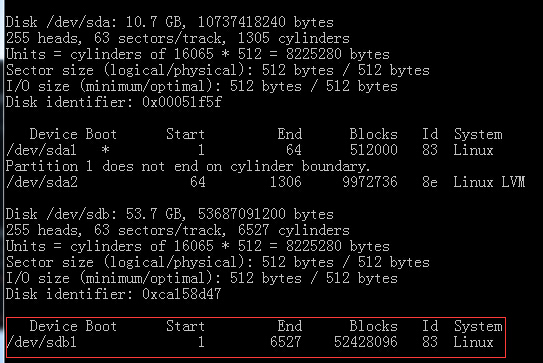The height and width of the screenshot is (363, 543).
Task: Click the /dev/sda2 device entry
Action: (42, 182)
